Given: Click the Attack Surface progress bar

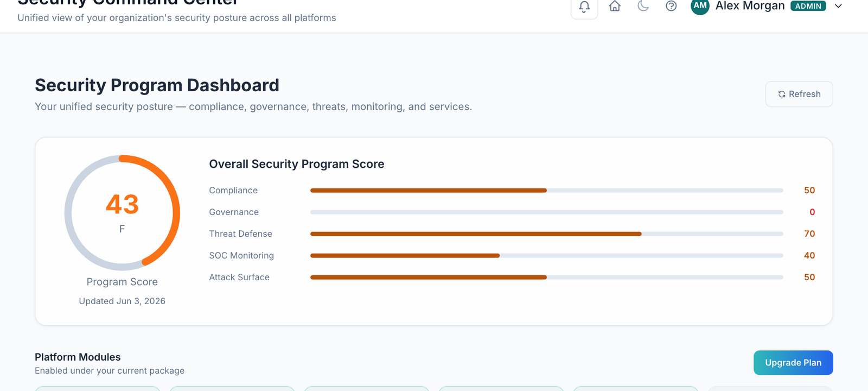Looking at the screenshot, I should point(546,278).
